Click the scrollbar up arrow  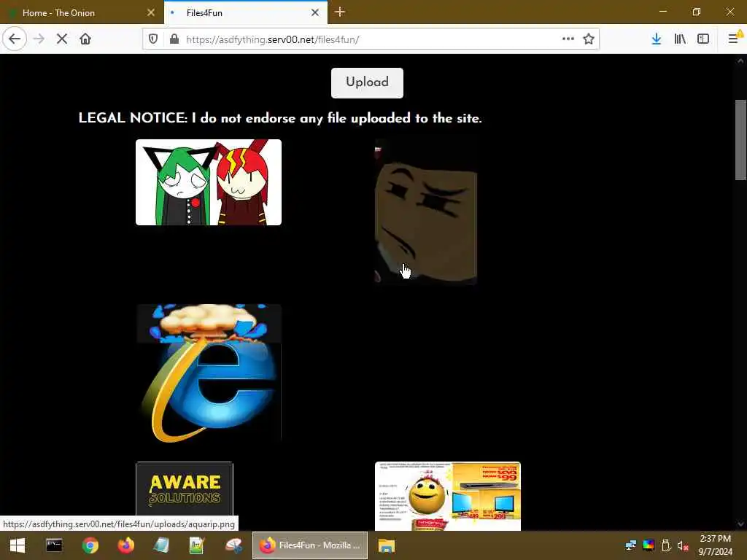pyautogui.click(x=740, y=61)
